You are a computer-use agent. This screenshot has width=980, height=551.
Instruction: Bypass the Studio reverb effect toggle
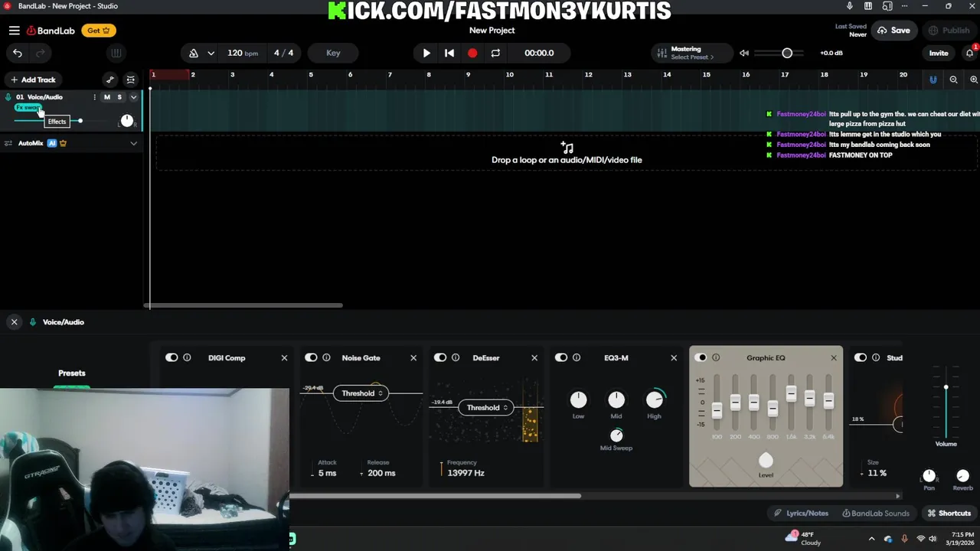coord(861,357)
